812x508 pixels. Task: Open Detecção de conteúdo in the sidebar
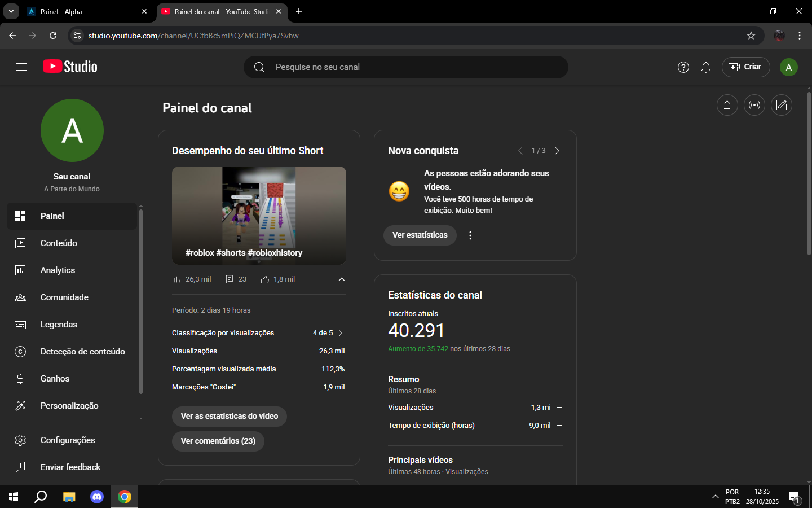(x=72, y=352)
